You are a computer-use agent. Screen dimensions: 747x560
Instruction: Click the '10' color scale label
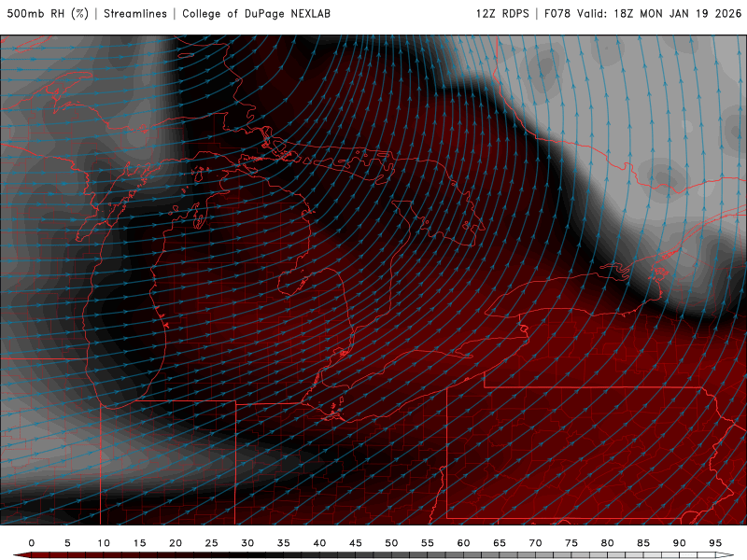pos(104,543)
